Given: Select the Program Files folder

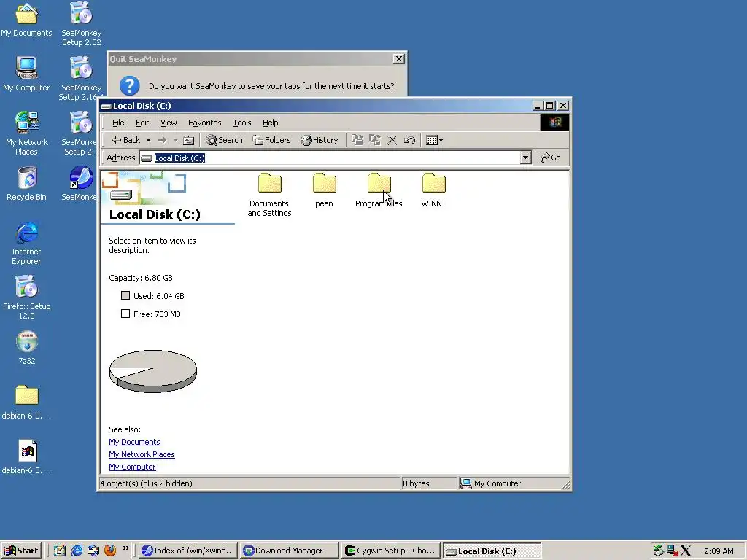Looking at the screenshot, I should click(379, 190).
